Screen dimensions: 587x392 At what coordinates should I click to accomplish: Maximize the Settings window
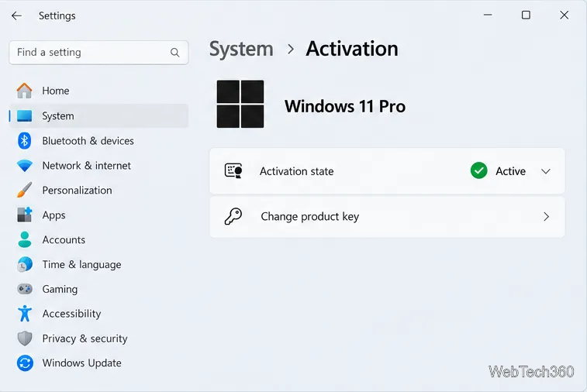click(x=526, y=15)
